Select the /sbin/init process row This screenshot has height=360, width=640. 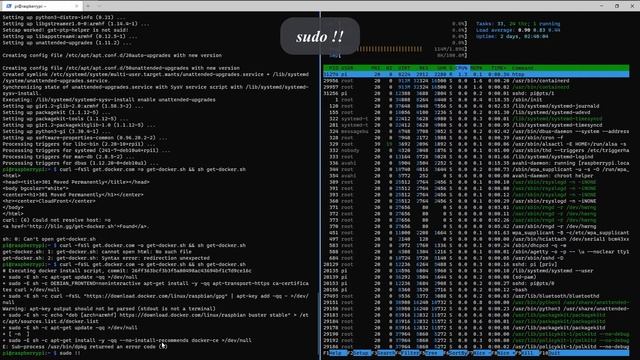pos(476,100)
